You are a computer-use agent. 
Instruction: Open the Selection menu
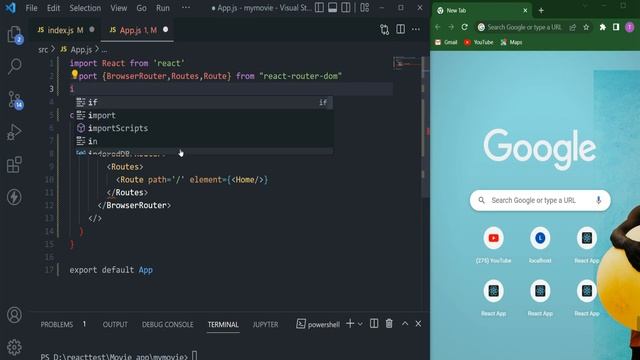point(85,8)
